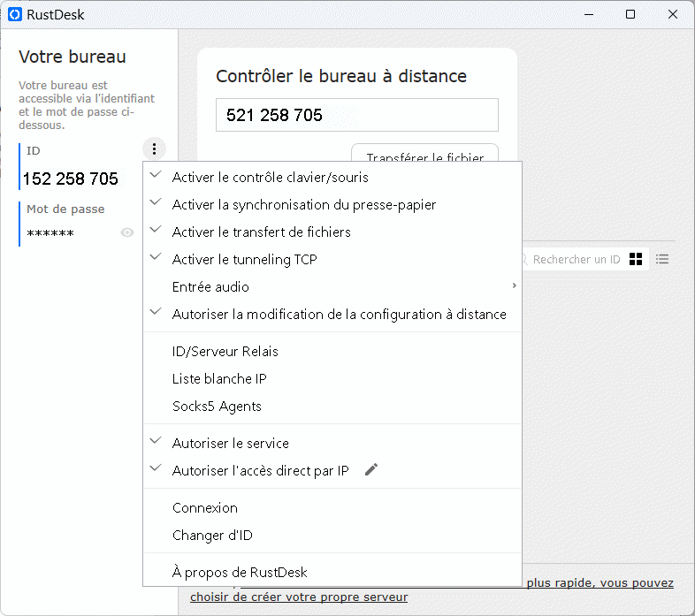Minimize the RustDesk window
Screen dimensions: 695x616
click(x=589, y=15)
